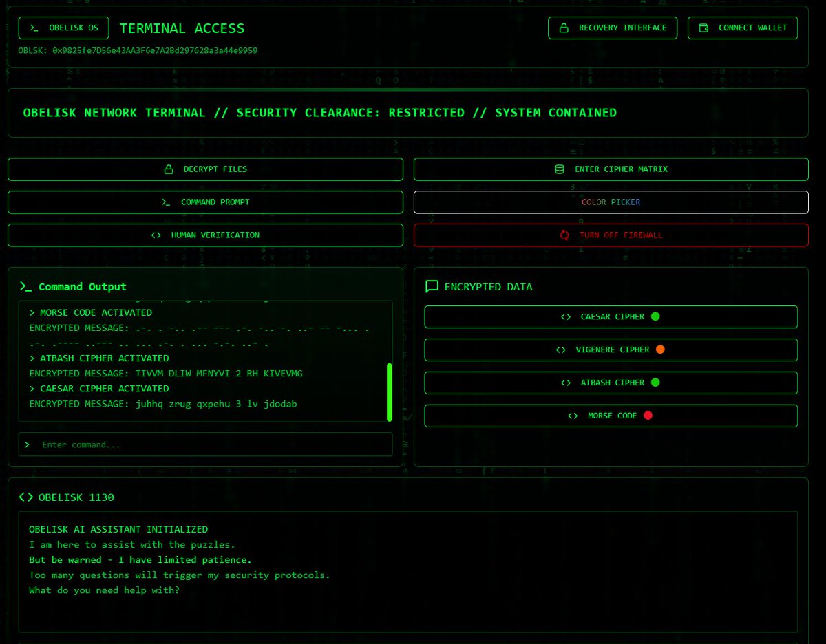Click the green status dot on Atbash Cipher
This screenshot has width=826, height=644.
(x=655, y=383)
